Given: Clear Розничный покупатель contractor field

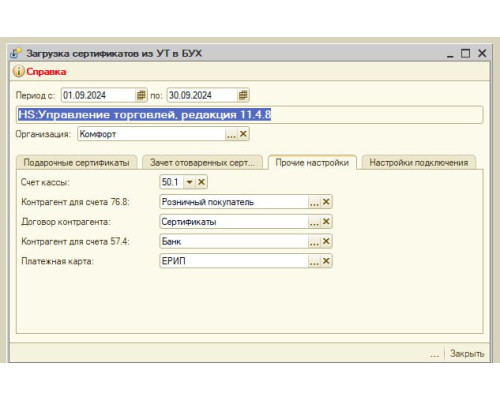Looking at the screenshot, I should (x=326, y=202).
